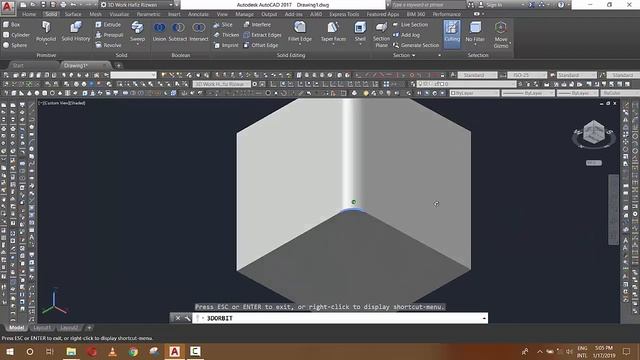
Task: Expand the Section panel dropdown
Action: pyautogui.click(x=404, y=55)
